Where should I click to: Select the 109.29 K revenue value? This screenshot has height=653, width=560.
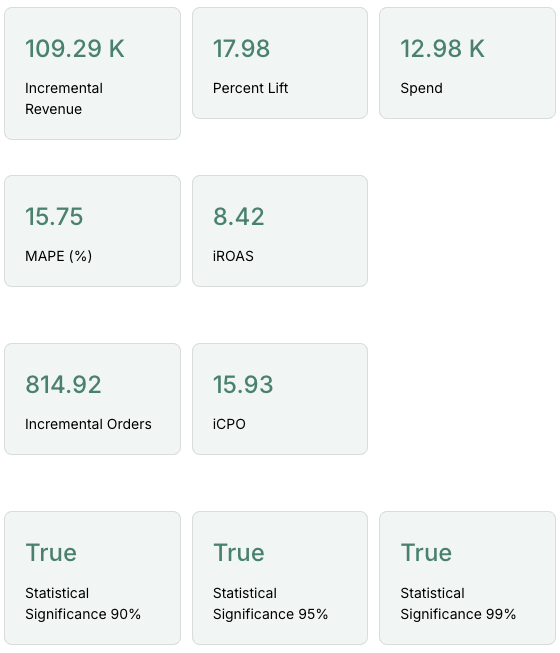click(x=75, y=48)
